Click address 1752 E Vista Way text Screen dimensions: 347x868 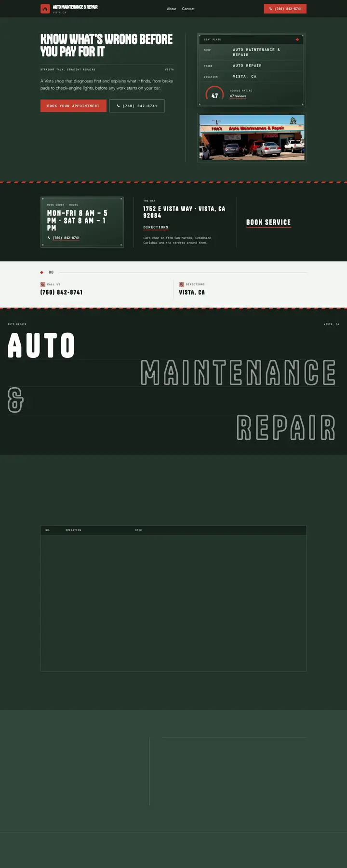pos(184,212)
